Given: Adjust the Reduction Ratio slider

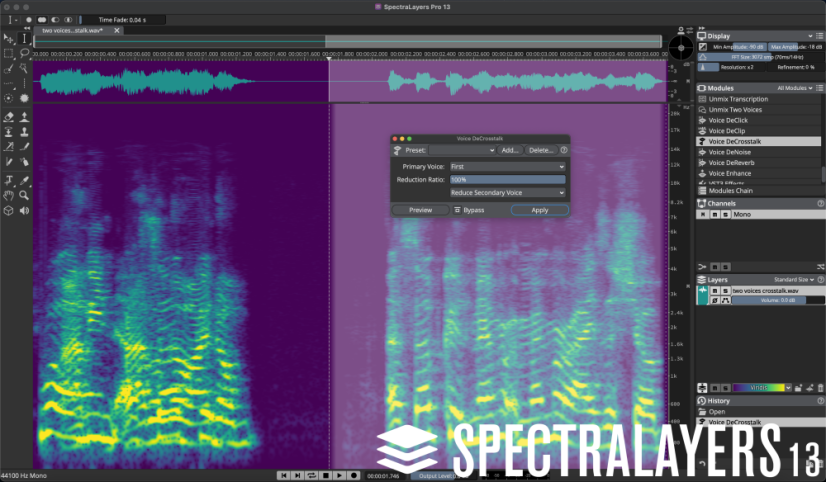Looking at the screenshot, I should (x=507, y=180).
